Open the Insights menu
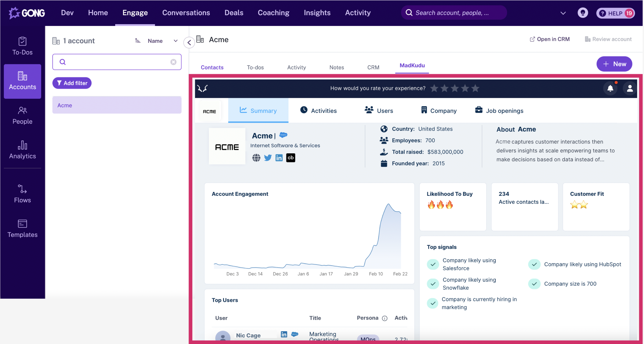The height and width of the screenshot is (344, 644). (x=317, y=13)
